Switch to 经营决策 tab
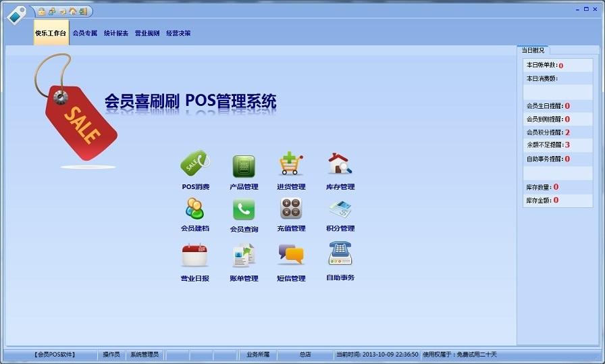The height and width of the screenshot is (364, 605). tap(178, 33)
